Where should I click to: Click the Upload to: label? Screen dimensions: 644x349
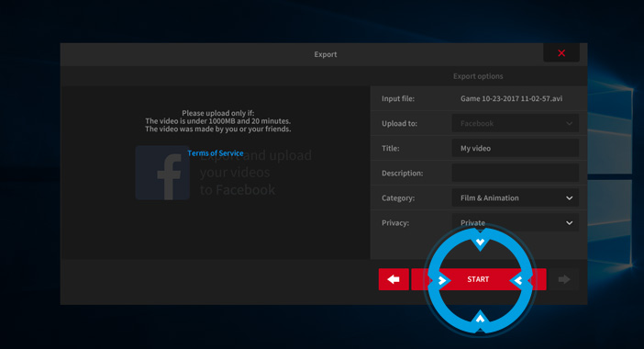tap(399, 123)
